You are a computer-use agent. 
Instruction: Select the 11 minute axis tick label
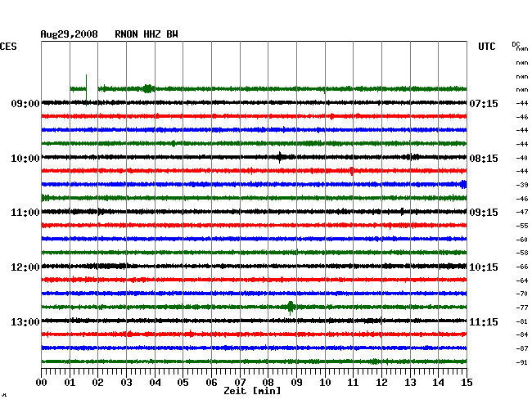pyautogui.click(x=354, y=382)
